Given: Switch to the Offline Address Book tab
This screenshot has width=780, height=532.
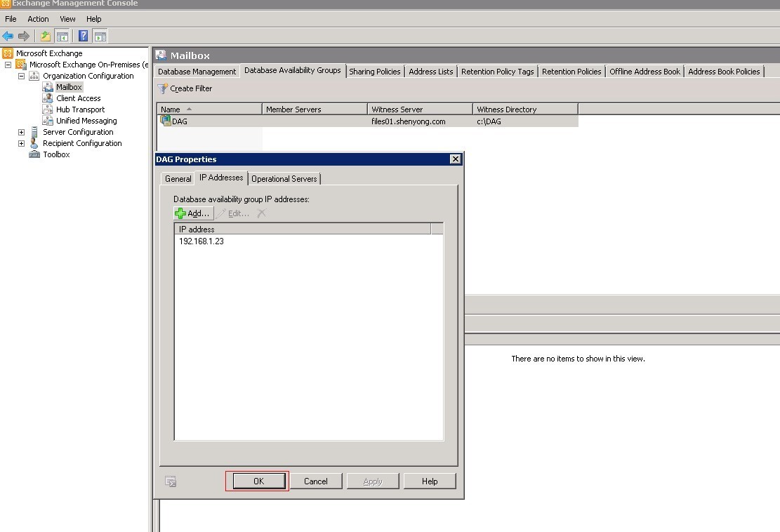Looking at the screenshot, I should [645, 72].
